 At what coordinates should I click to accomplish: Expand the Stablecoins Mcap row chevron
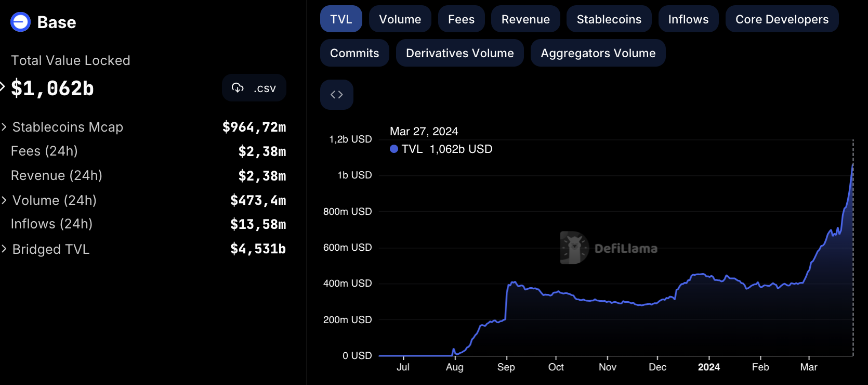pos(4,127)
